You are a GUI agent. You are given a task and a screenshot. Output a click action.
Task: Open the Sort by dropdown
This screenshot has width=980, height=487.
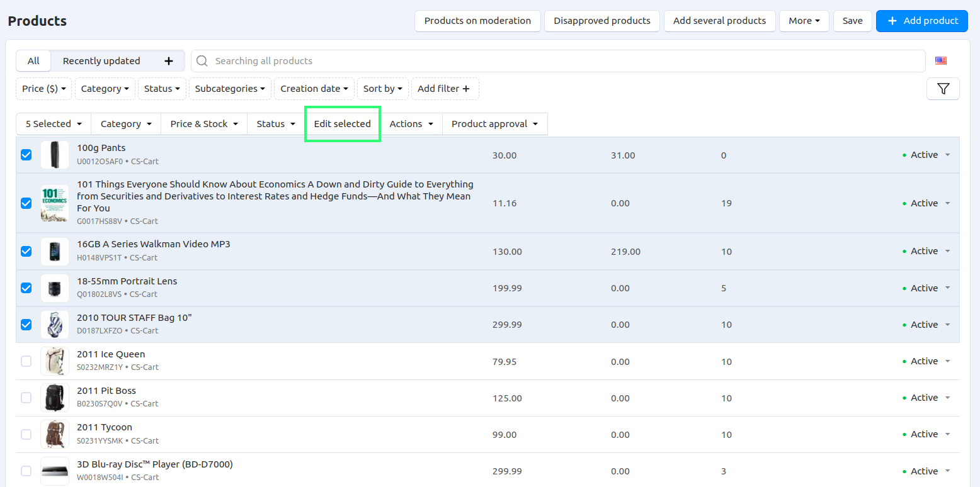click(383, 89)
